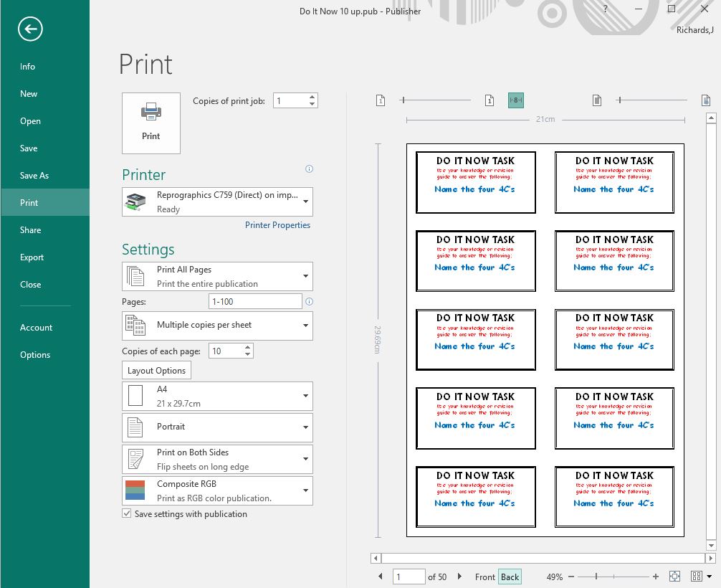Click the zoom in plus icon
The width and height of the screenshot is (721, 588).
(x=655, y=577)
